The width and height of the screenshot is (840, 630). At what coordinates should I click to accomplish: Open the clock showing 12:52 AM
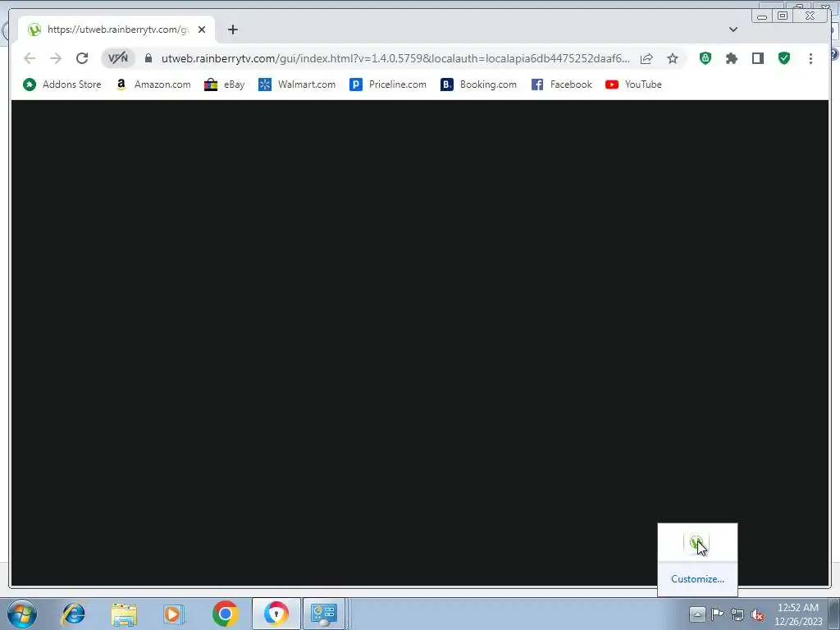798,614
